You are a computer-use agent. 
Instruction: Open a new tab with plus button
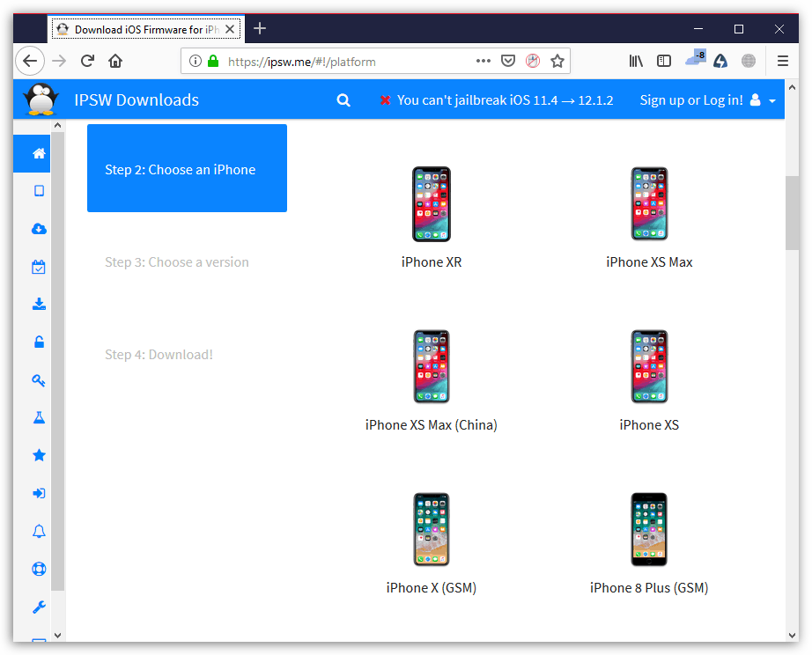click(260, 28)
